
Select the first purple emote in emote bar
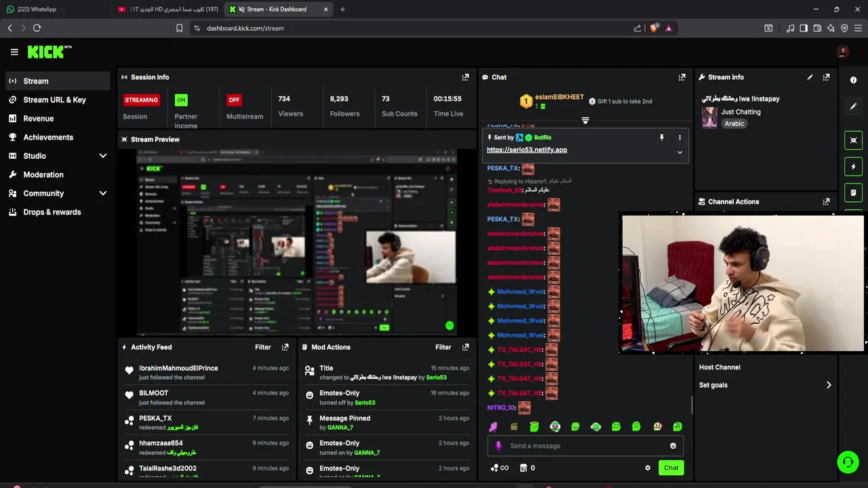[493, 426]
